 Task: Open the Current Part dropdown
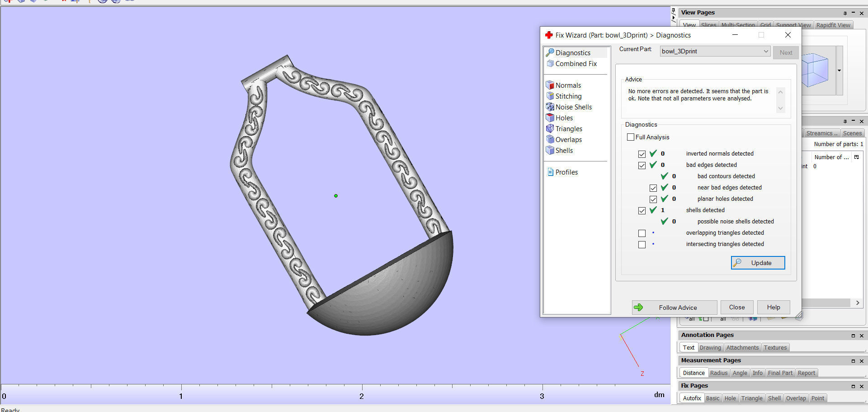715,51
